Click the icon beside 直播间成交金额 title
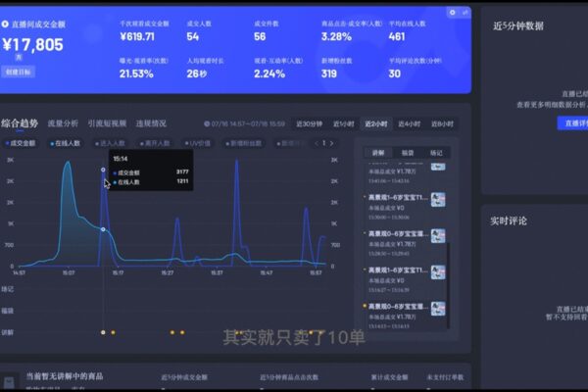This screenshot has width=588, height=392. (5, 24)
